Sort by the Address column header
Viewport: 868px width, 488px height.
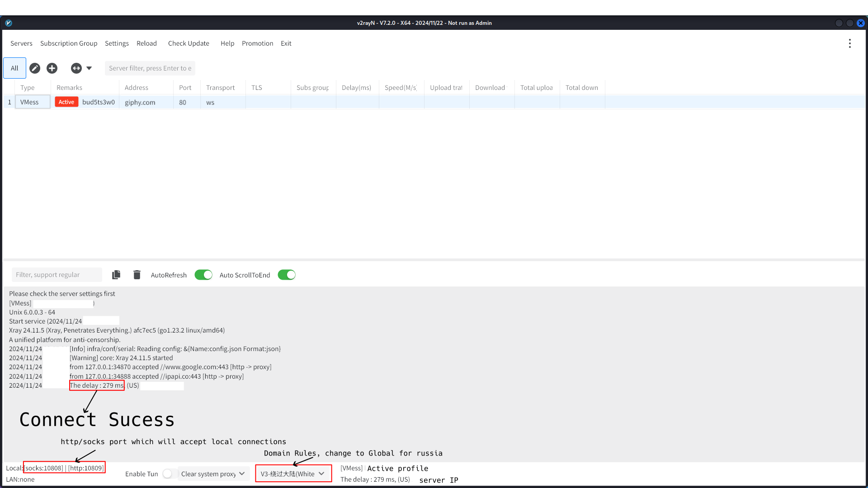146,88
